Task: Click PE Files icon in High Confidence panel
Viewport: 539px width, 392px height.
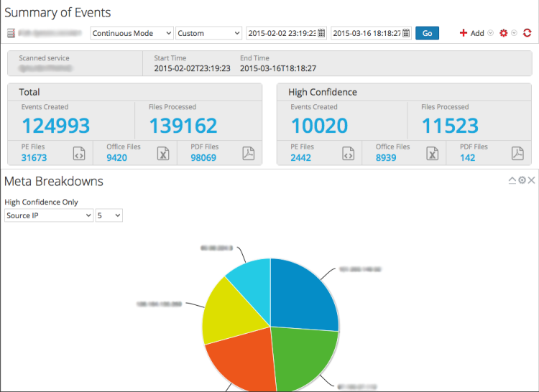Action: click(x=348, y=153)
